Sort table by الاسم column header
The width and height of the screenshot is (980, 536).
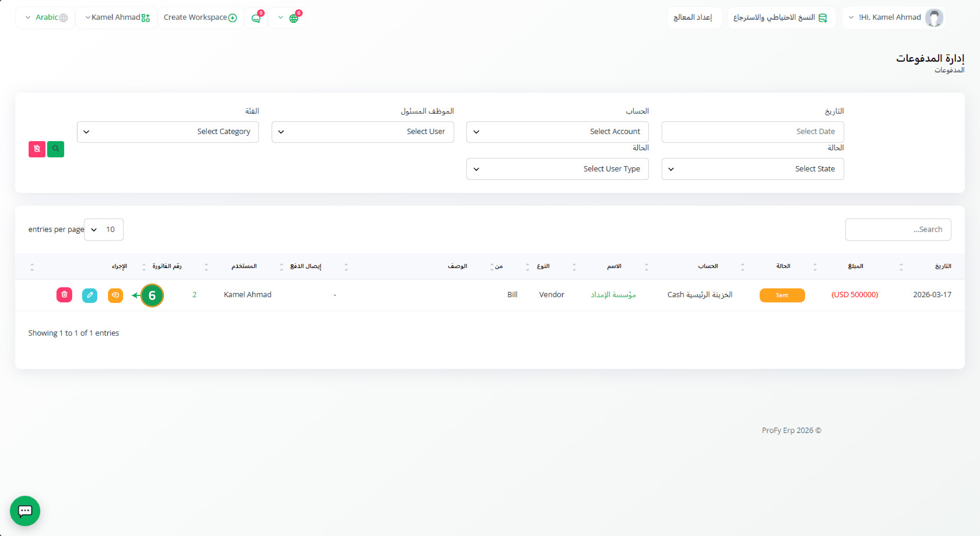tap(614, 266)
